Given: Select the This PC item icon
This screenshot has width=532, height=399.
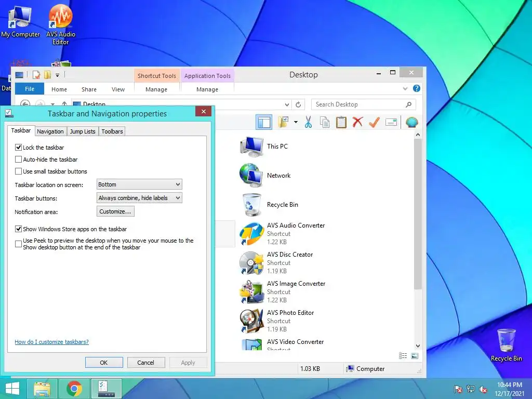Looking at the screenshot, I should 252,147.
